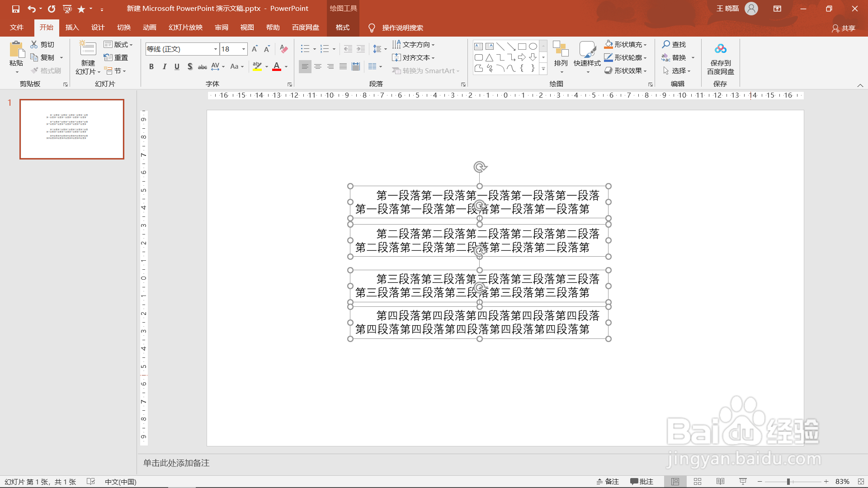Viewport: 868px width, 488px height.
Task: Select oval shape in gallery
Action: click(533, 46)
